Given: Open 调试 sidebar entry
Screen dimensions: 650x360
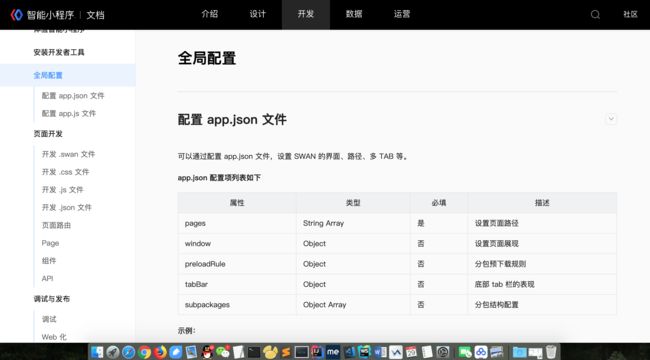Looking at the screenshot, I should [49, 319].
